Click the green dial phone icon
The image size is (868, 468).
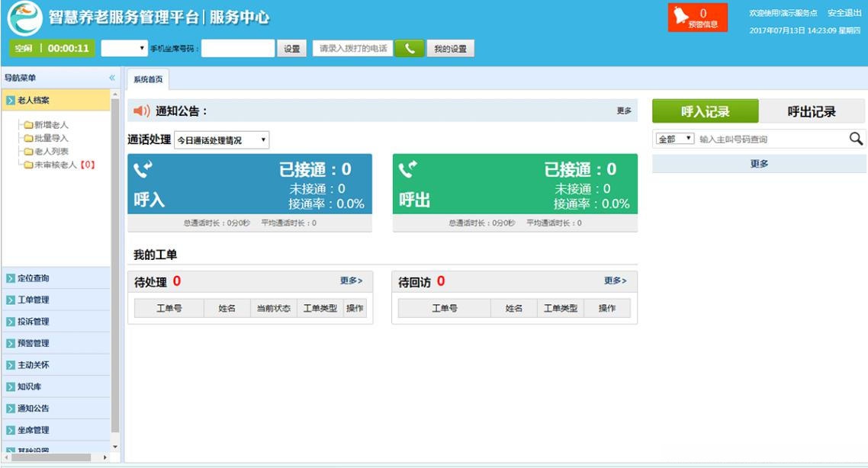(x=410, y=47)
